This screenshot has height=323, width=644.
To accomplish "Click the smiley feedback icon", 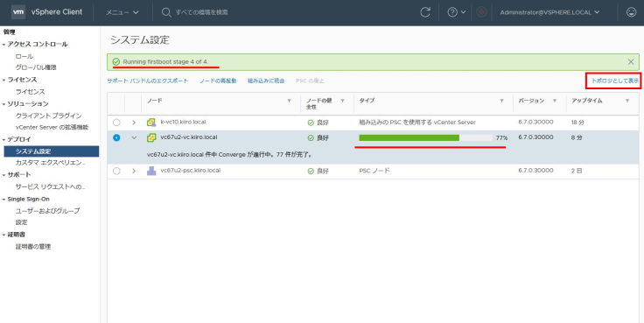I will [631, 12].
